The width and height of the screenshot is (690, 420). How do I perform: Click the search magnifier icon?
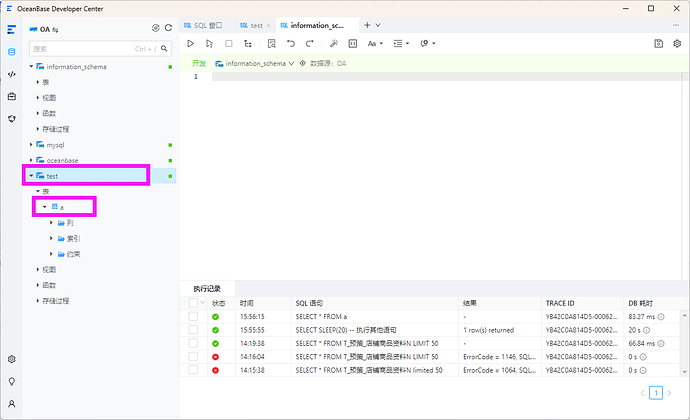click(164, 48)
